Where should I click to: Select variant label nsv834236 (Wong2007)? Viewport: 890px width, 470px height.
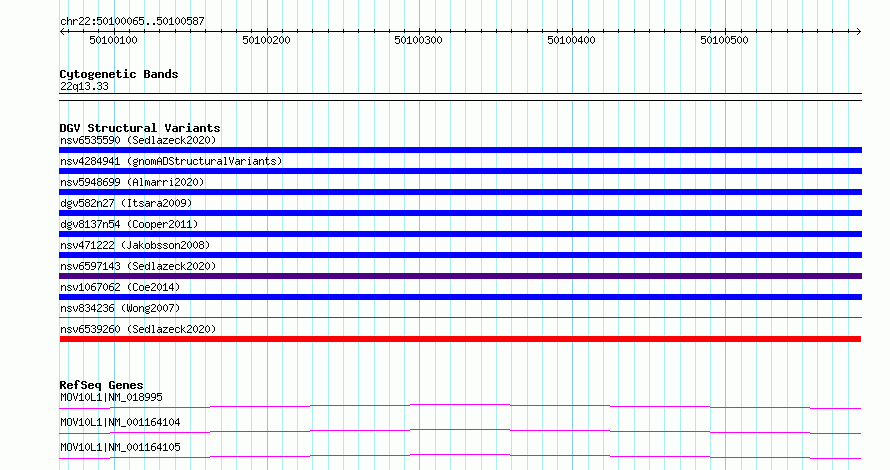point(120,308)
